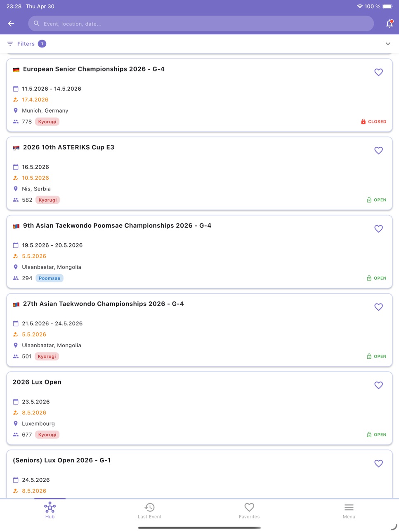Favorite the 9th Asian Poomsae Championships

click(378, 229)
